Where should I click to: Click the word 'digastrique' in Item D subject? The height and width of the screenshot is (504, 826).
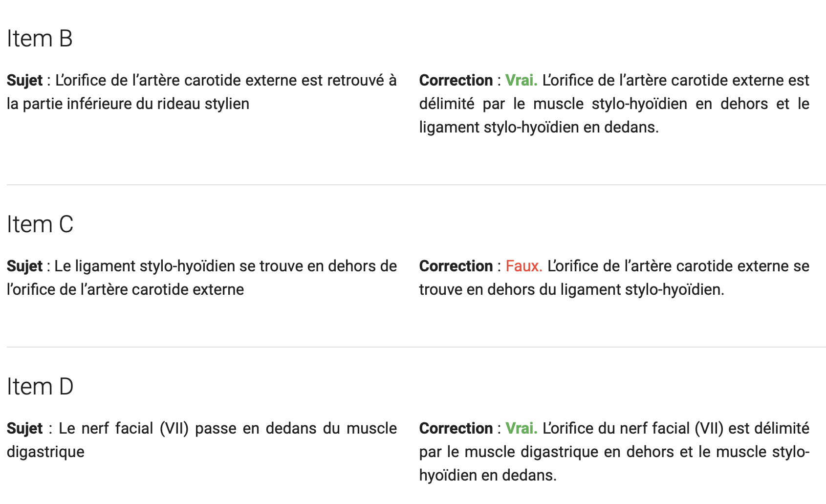45,452
